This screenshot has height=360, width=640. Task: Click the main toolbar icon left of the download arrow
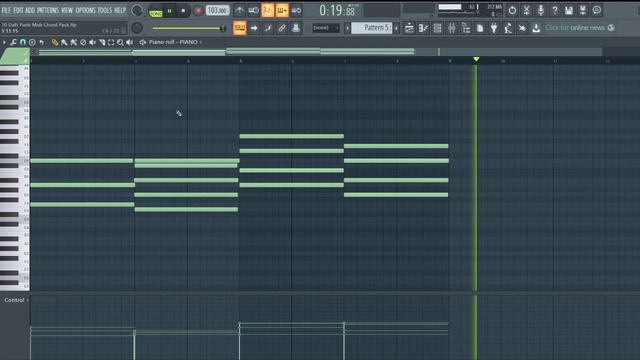(522, 28)
